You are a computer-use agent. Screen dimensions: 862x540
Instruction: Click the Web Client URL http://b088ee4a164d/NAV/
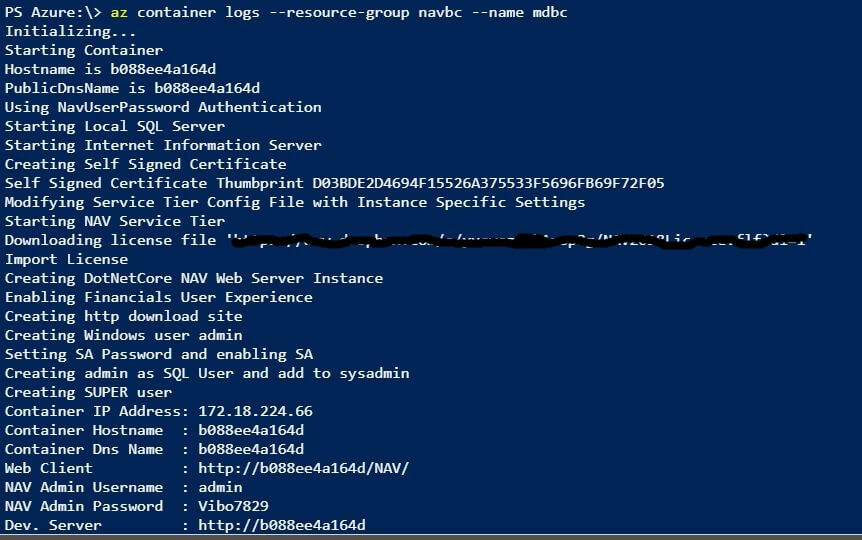pos(303,468)
